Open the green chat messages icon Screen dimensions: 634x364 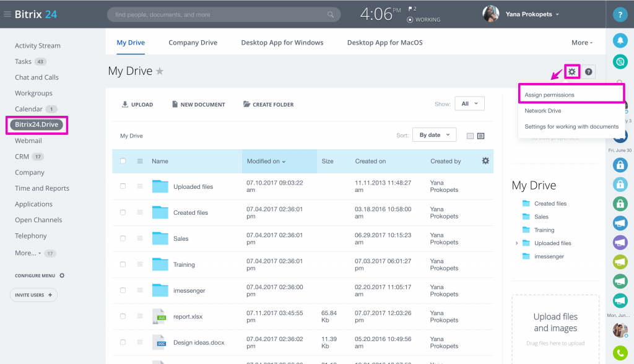(x=620, y=61)
